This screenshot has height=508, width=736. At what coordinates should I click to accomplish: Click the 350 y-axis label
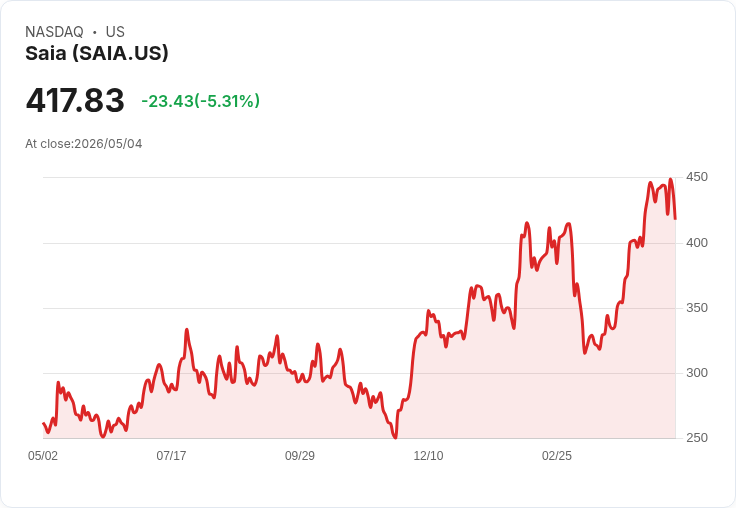697,308
